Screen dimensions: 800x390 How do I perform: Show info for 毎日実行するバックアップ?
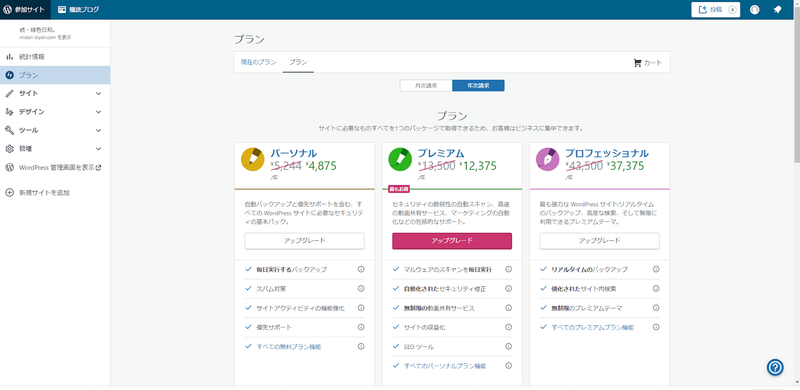[361, 269]
